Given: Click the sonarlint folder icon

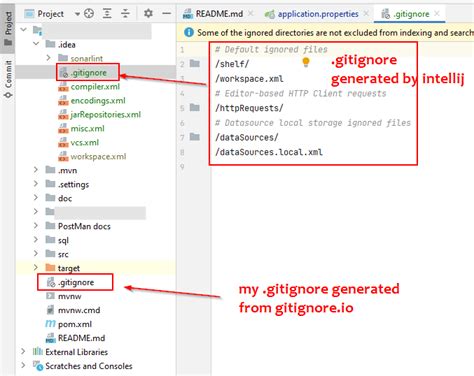Looking at the screenshot, I should click(x=63, y=58).
